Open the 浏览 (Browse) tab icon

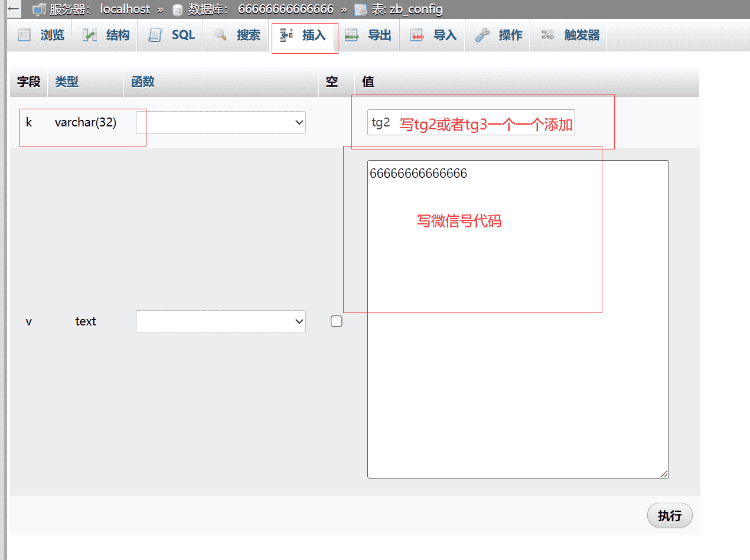coord(24,34)
